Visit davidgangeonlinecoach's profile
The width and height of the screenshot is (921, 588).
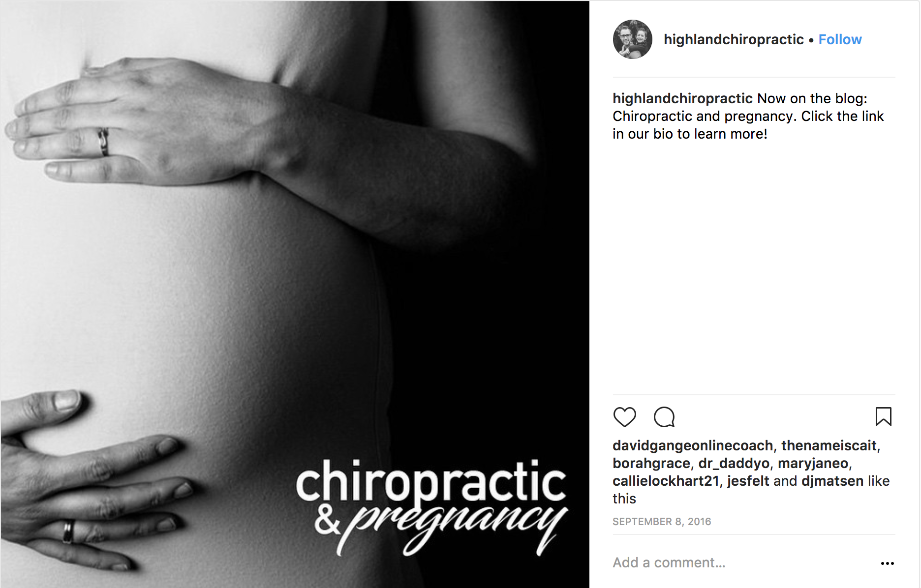click(x=693, y=445)
